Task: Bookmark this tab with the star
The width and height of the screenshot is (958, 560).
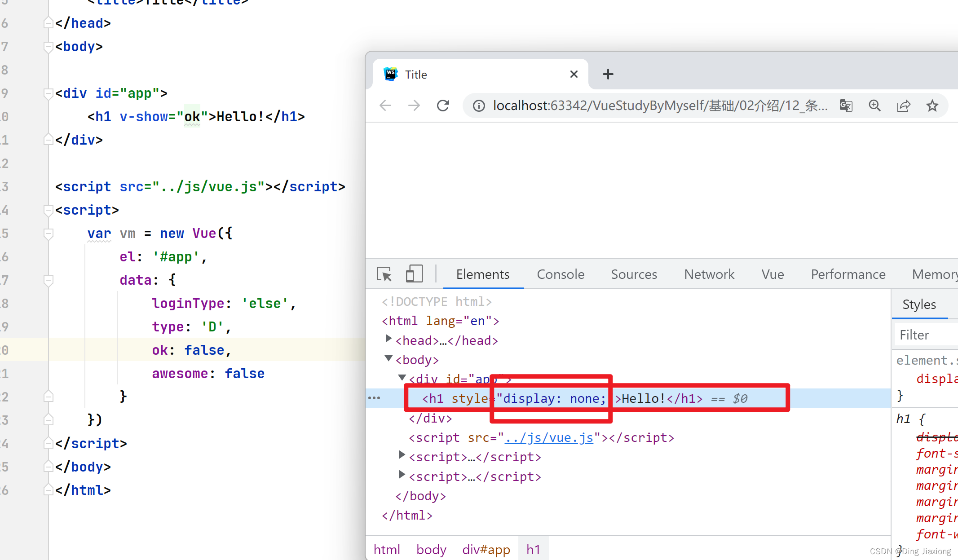Action: click(932, 106)
